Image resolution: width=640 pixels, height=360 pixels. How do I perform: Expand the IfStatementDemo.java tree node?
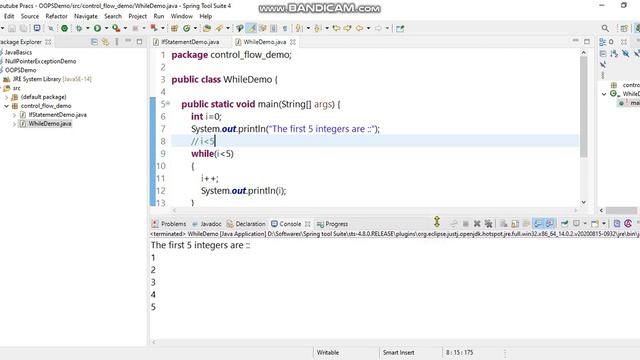(14, 115)
